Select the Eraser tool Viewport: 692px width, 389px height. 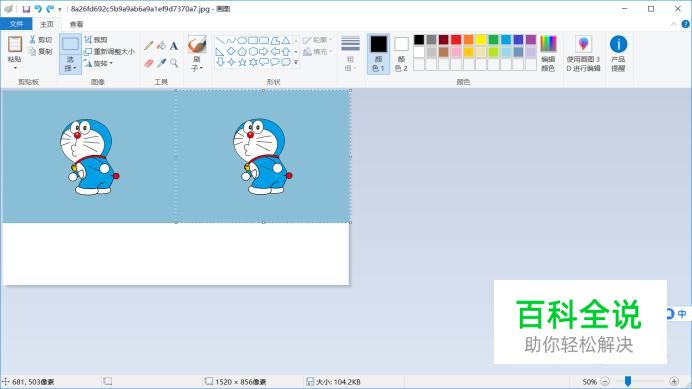click(x=149, y=63)
